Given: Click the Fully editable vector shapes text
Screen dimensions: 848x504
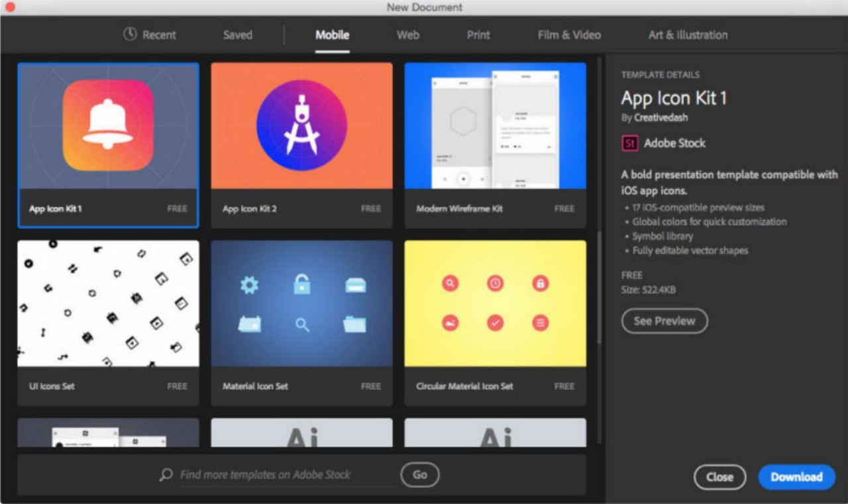Looking at the screenshot, I should pos(690,251).
